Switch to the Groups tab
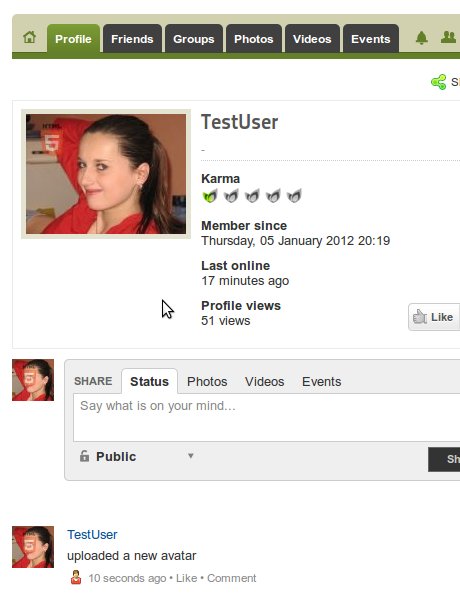 pyautogui.click(x=194, y=39)
